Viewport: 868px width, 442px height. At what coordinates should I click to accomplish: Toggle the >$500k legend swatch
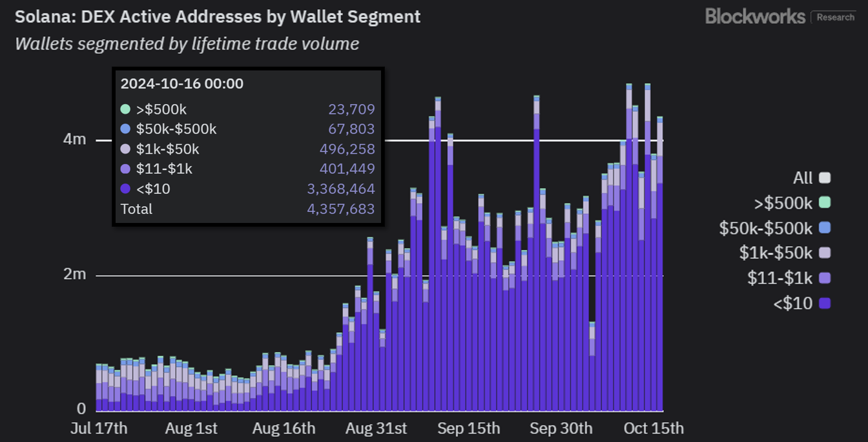(x=825, y=202)
